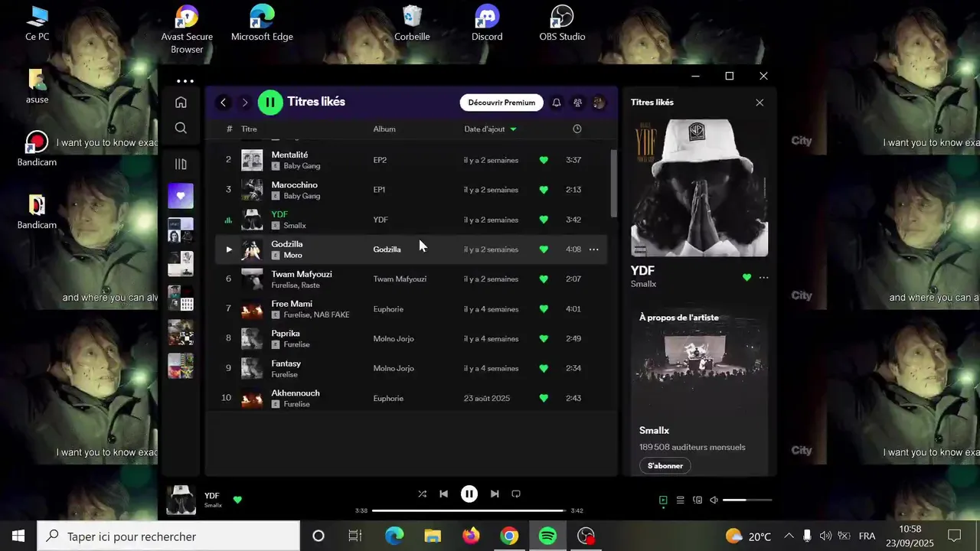The width and height of the screenshot is (980, 551).
Task: Go forward with the right chevron
Action: coord(245,102)
